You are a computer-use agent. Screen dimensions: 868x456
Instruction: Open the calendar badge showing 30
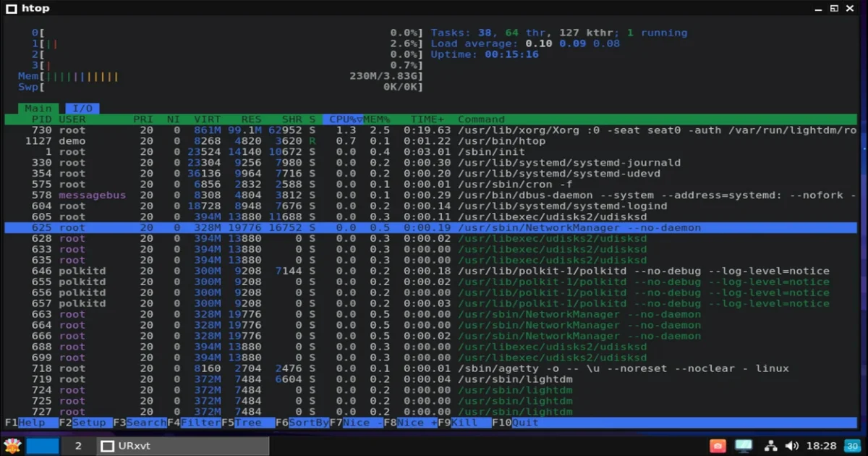pos(853,446)
